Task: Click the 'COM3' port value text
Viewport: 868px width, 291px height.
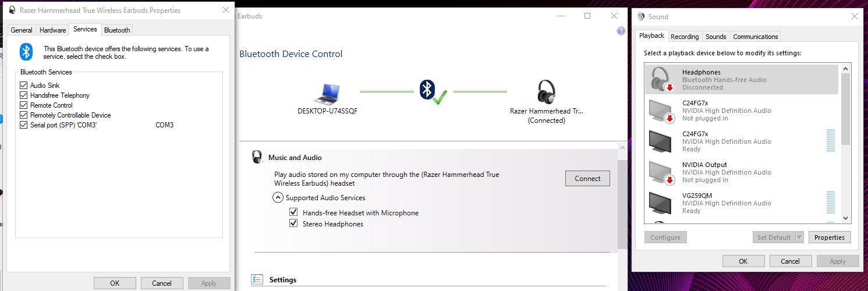Action: 164,125
